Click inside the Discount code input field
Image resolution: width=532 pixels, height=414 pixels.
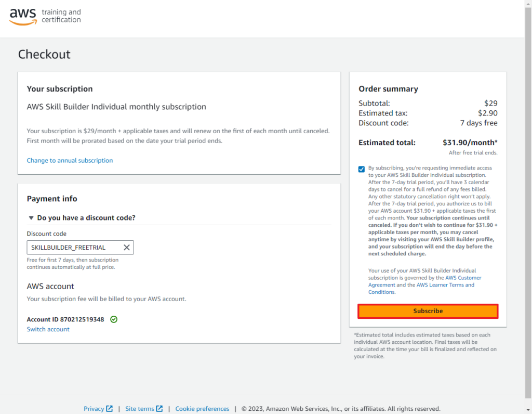[75, 247]
